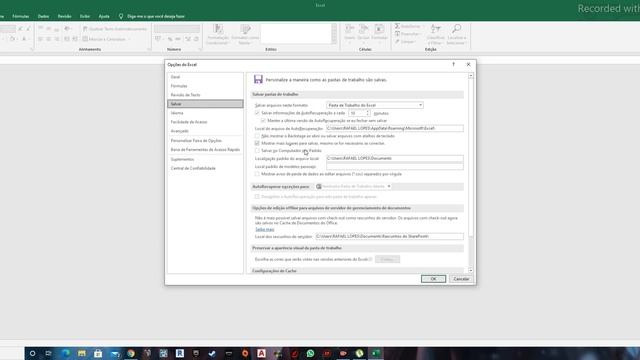640x360 pixels.
Task: Select Revisão de Texto category
Action: point(185,95)
